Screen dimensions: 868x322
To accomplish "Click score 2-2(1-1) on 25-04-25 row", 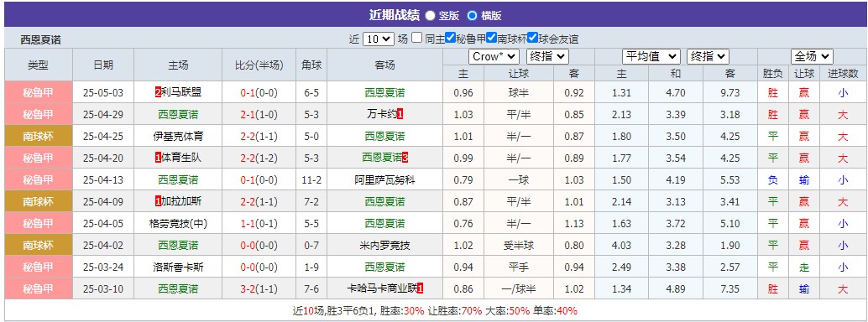I will pos(259,136).
